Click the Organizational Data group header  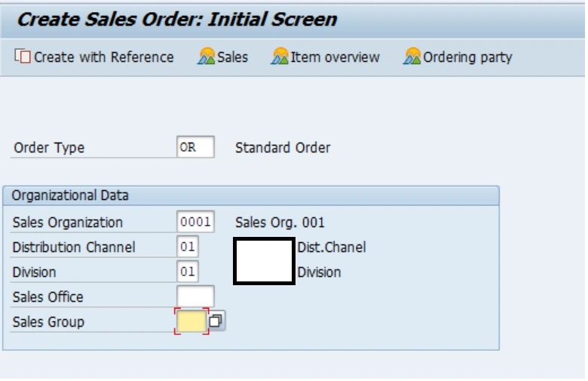251,195
